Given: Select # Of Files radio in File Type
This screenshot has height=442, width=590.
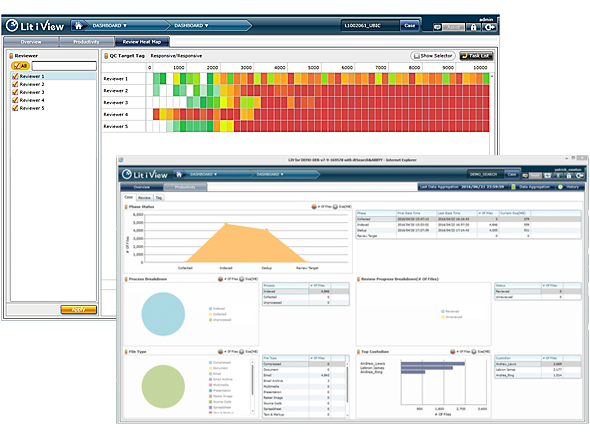Looking at the screenshot, I should tap(220, 352).
